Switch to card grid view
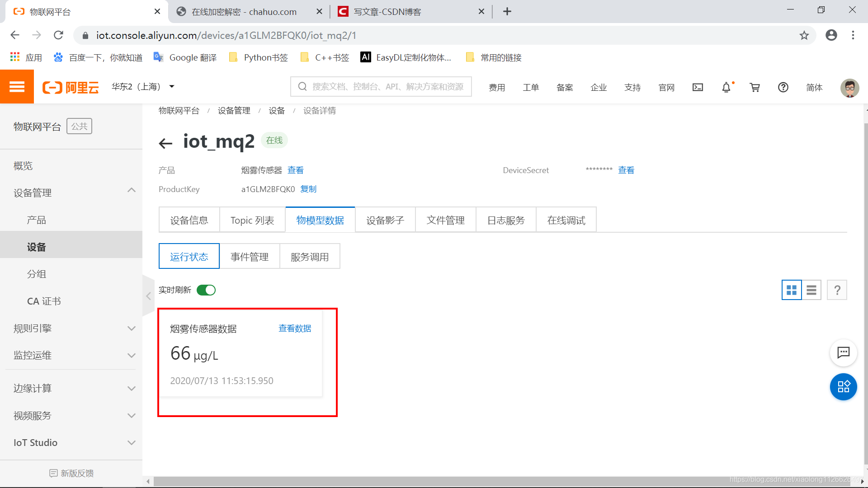The width and height of the screenshot is (868, 488). (792, 290)
